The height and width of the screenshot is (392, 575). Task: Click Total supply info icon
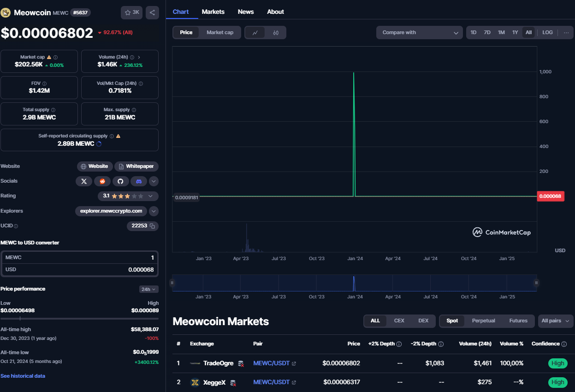(53, 110)
